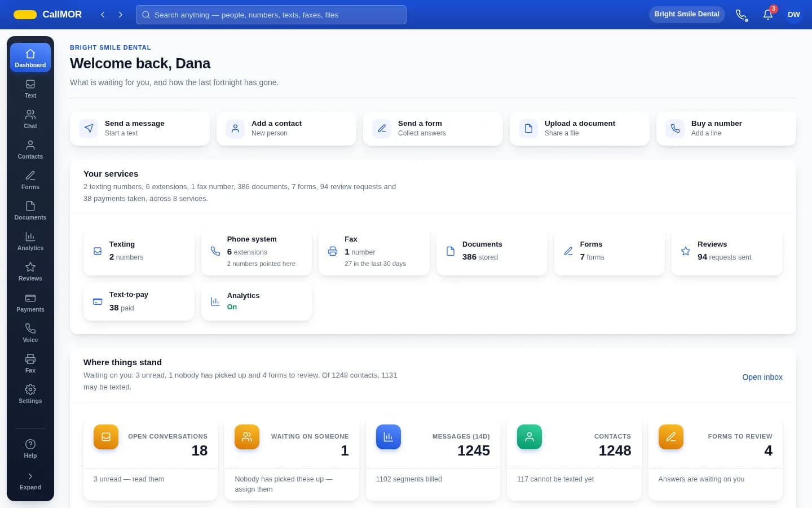Screen dimensions: 812x508
Task: Click the notifications bell icon
Action: click(x=768, y=15)
